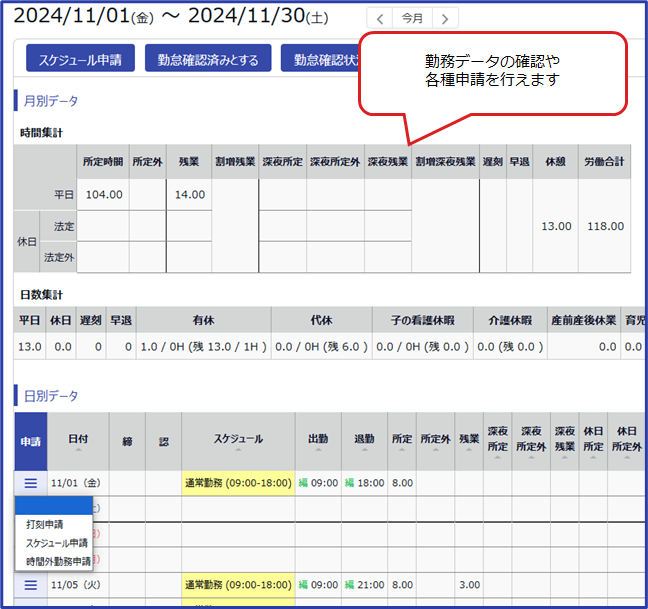Sort daily table by 休日所定 column

(x=593, y=441)
